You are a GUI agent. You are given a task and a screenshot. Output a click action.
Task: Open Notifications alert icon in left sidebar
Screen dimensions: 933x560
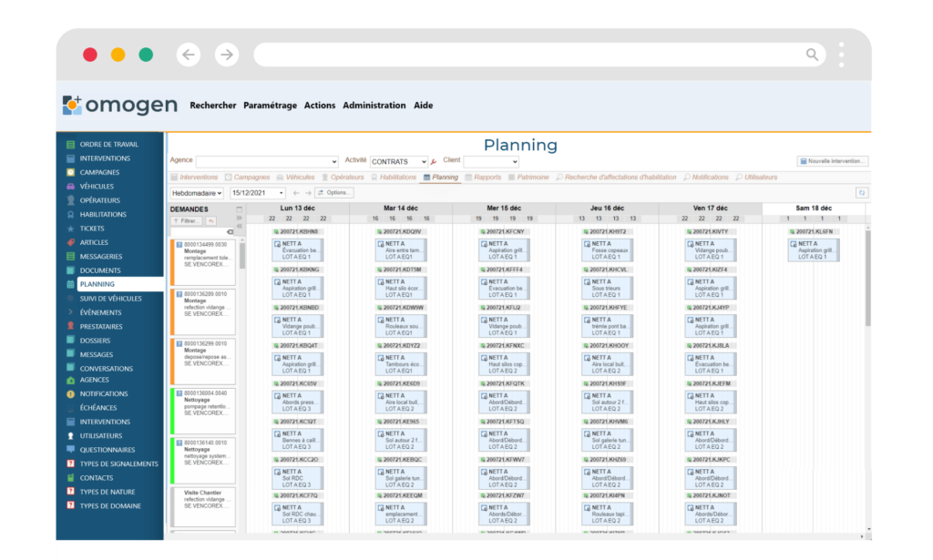tap(70, 394)
